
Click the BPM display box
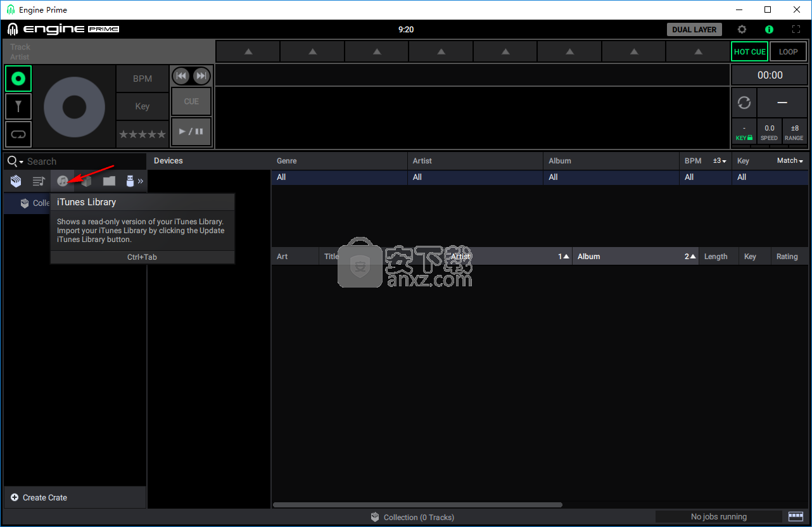pos(143,79)
